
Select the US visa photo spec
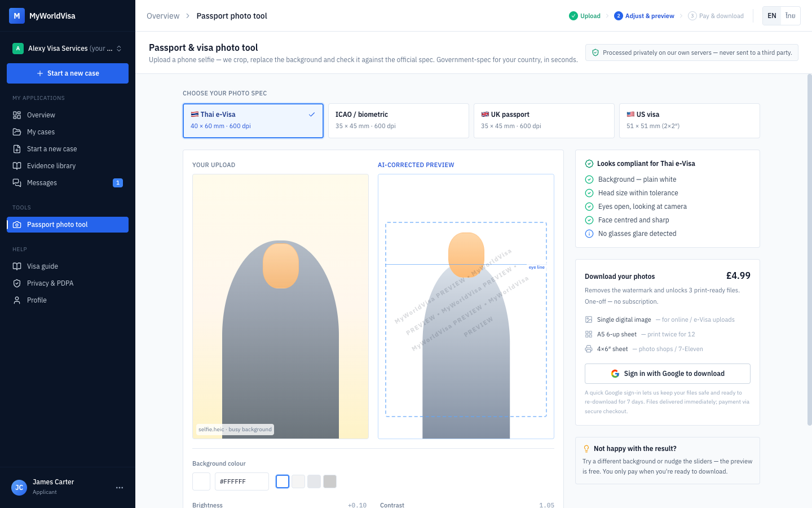coord(690,121)
